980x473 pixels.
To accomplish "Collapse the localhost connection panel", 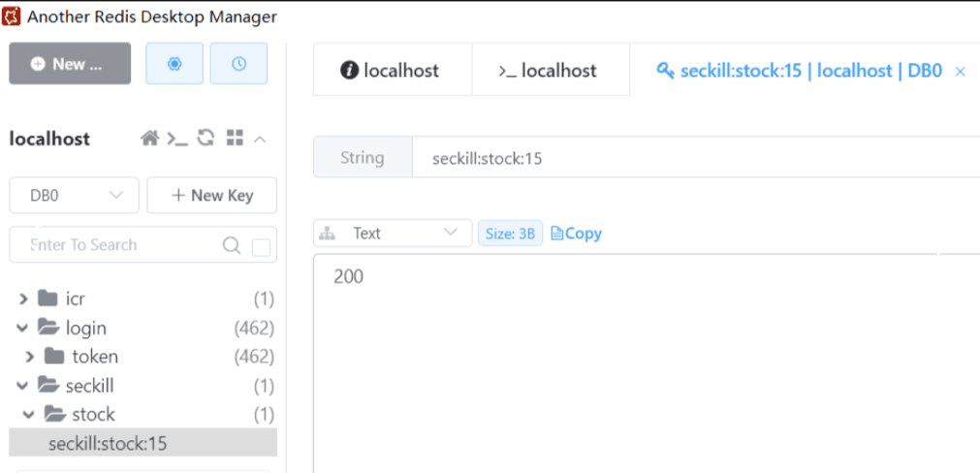I will (260, 139).
